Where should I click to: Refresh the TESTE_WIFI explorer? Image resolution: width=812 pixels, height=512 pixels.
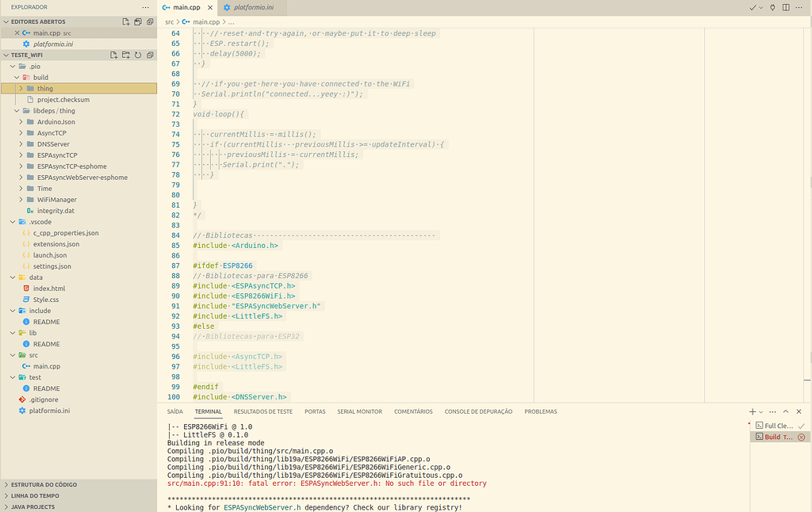click(x=138, y=55)
